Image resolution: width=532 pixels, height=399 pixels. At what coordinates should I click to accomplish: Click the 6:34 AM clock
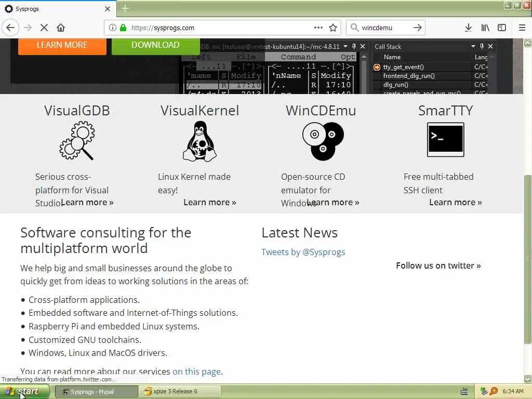[513, 392]
